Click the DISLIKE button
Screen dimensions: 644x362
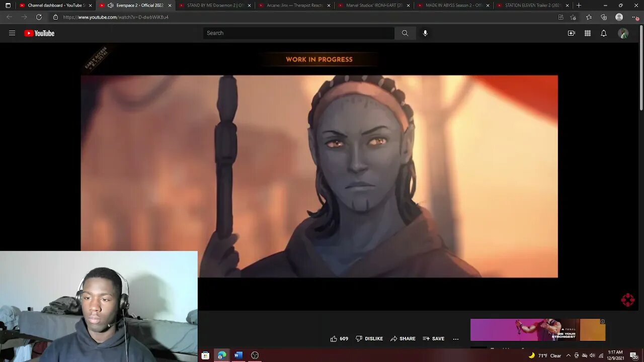point(369,339)
